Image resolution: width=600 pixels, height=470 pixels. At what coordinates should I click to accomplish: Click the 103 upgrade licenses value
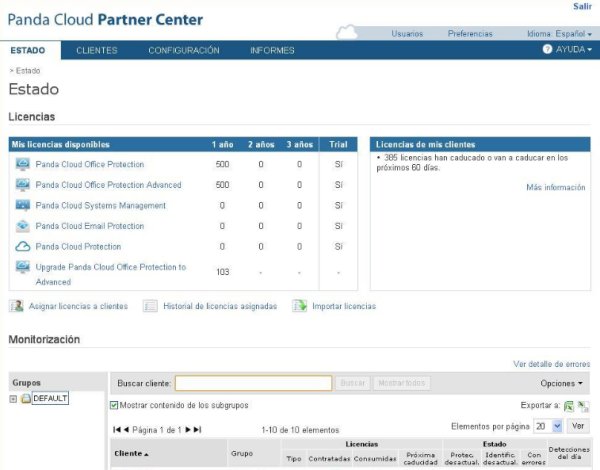tap(223, 272)
